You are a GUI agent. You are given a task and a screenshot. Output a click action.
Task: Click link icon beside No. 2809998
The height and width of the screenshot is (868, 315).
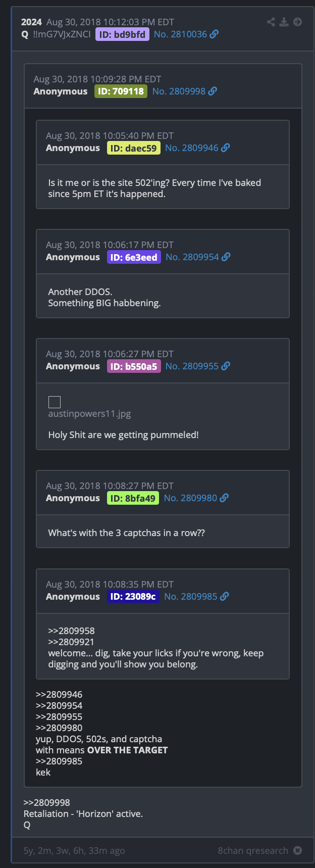213,91
